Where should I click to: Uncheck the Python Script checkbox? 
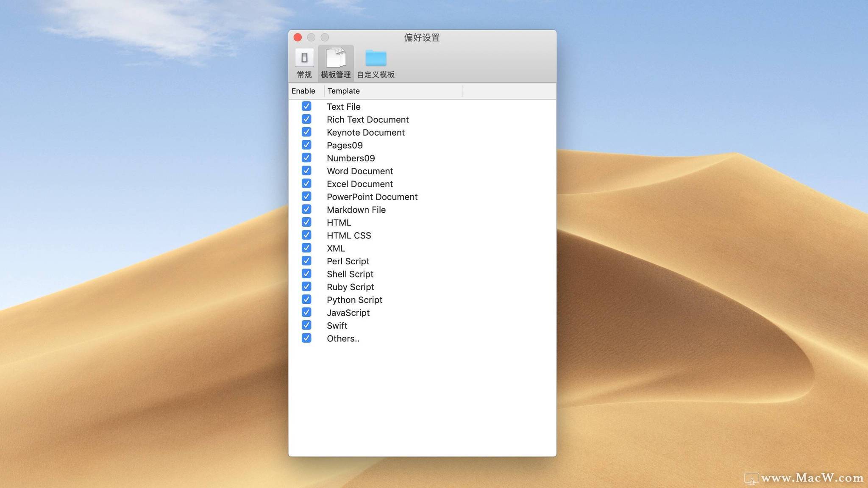point(306,299)
